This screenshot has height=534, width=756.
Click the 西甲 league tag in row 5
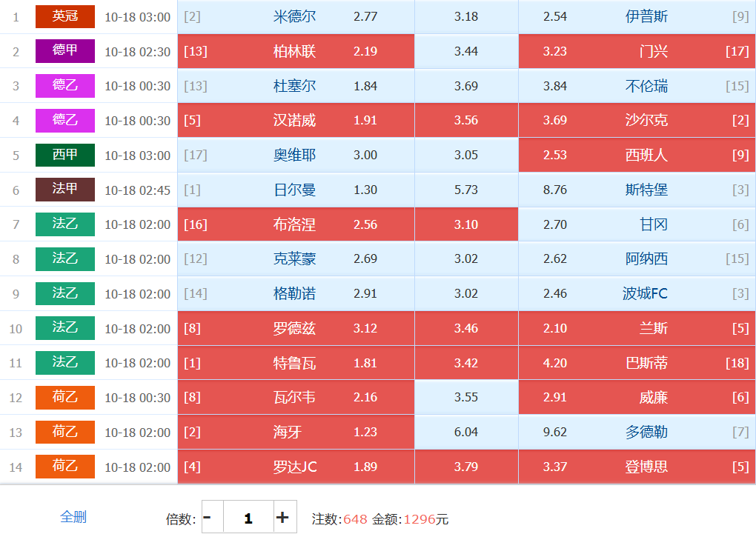(65, 155)
